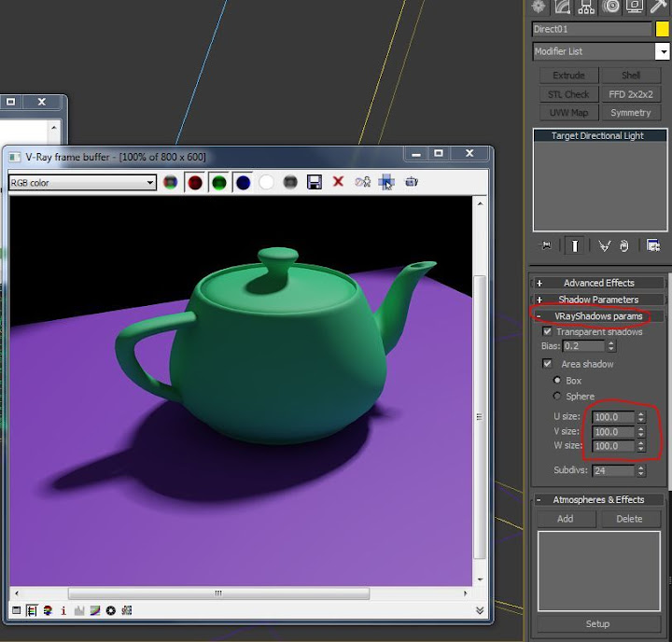
Task: Open the Utilities hammer panel icon
Action: coord(660,7)
